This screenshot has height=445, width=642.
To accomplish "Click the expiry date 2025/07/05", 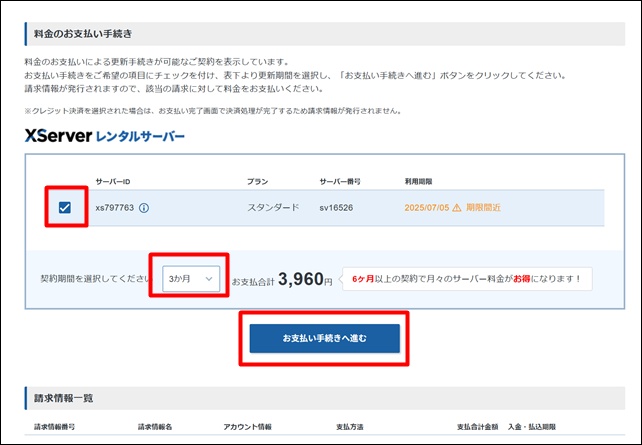I will (426, 208).
